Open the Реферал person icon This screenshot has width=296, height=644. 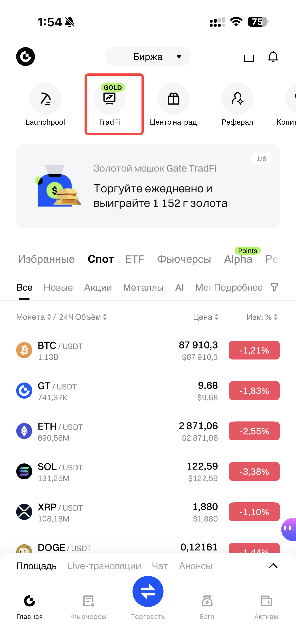(237, 99)
